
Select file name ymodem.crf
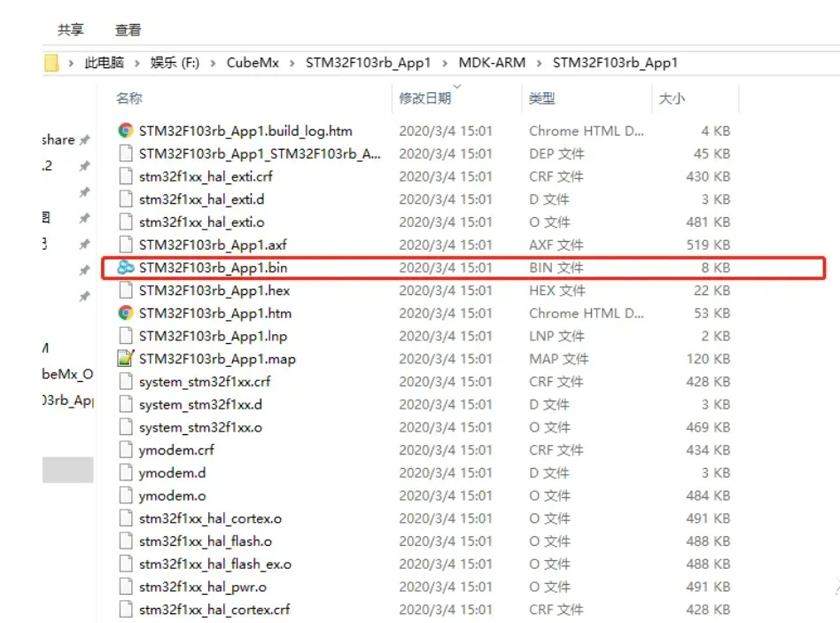pos(176,450)
